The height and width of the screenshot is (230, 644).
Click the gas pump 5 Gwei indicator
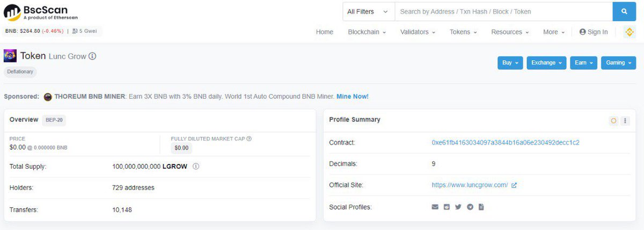[x=86, y=31]
